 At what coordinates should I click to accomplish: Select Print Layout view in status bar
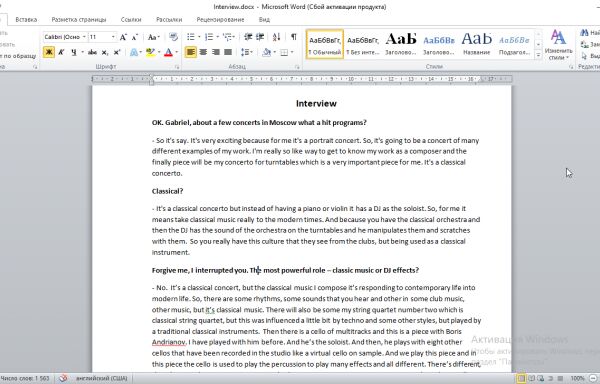click(521, 378)
